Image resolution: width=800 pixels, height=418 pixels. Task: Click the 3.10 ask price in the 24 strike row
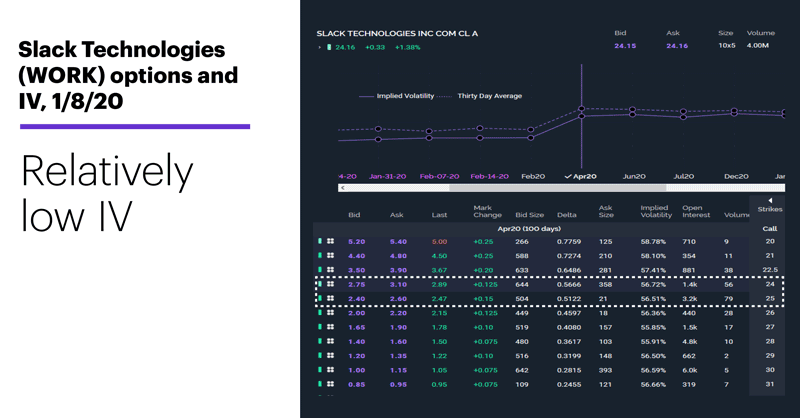(398, 284)
